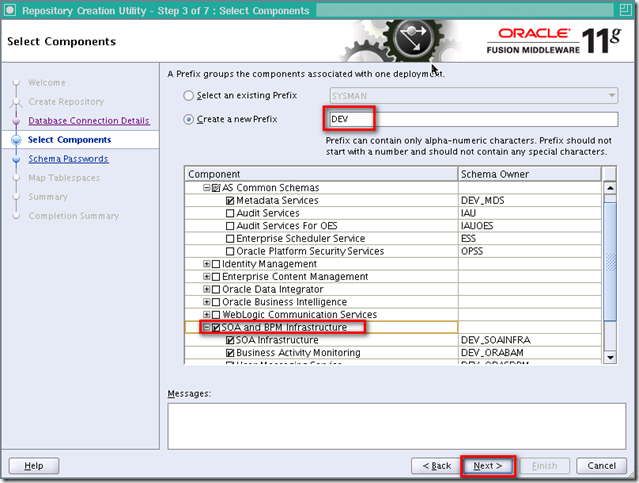Check the Enterprise Content Management checkbox
The image size is (639, 483).
tap(216, 277)
